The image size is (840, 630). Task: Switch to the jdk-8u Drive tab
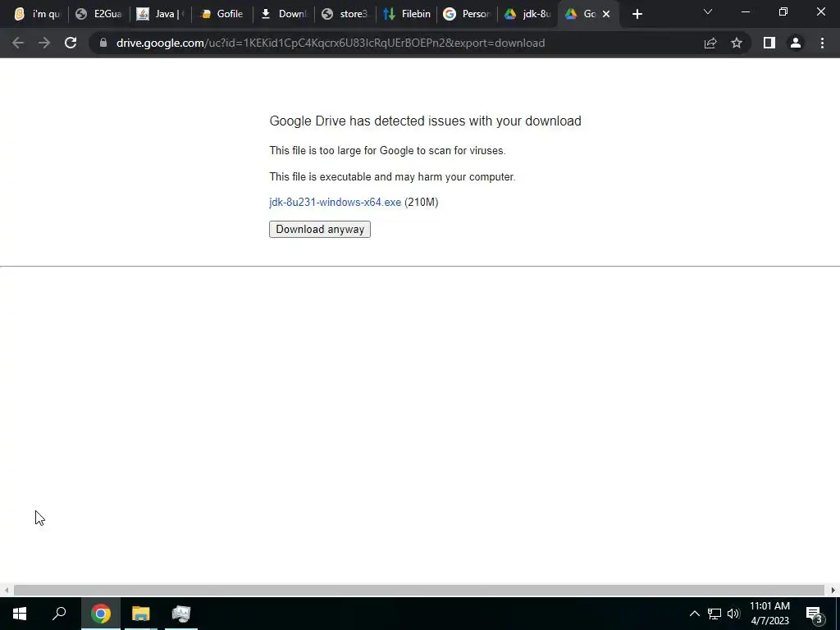click(x=528, y=14)
